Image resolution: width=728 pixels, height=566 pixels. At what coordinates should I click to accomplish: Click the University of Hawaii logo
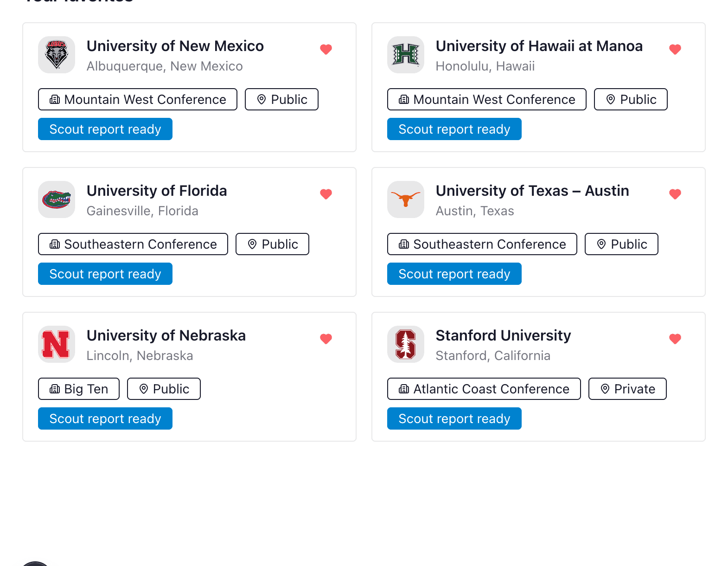point(405,55)
